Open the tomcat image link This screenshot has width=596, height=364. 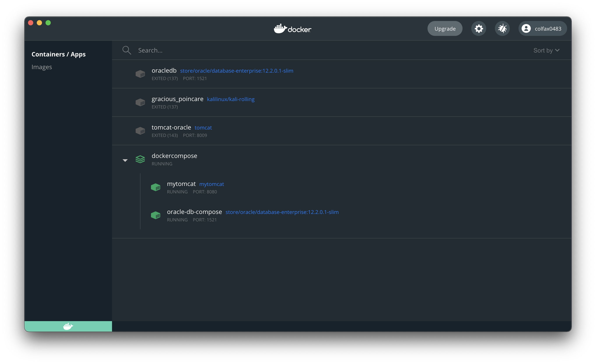point(203,128)
